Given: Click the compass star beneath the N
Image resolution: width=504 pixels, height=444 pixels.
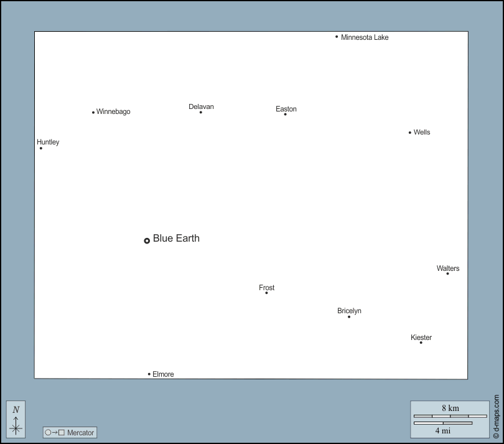Looking at the screenshot, I should click(x=16, y=428).
